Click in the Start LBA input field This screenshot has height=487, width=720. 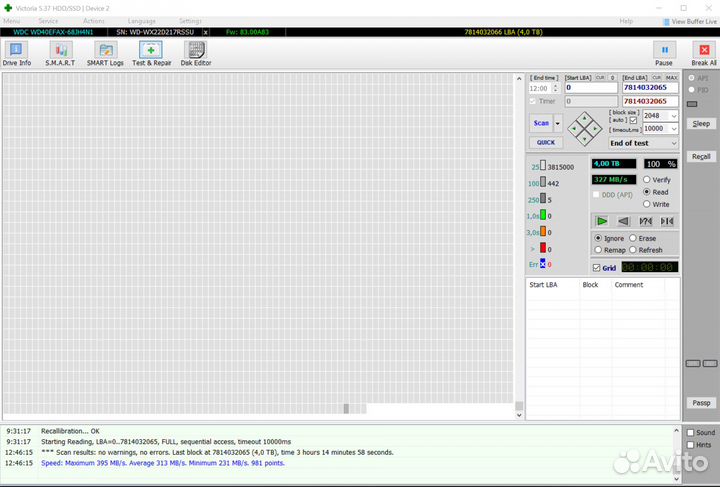tap(591, 88)
